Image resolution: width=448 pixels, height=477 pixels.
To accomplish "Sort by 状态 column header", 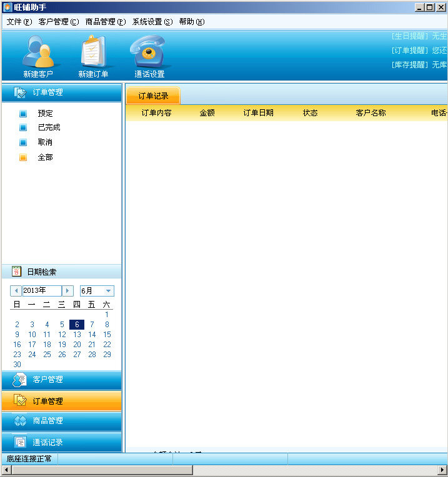I will point(310,113).
